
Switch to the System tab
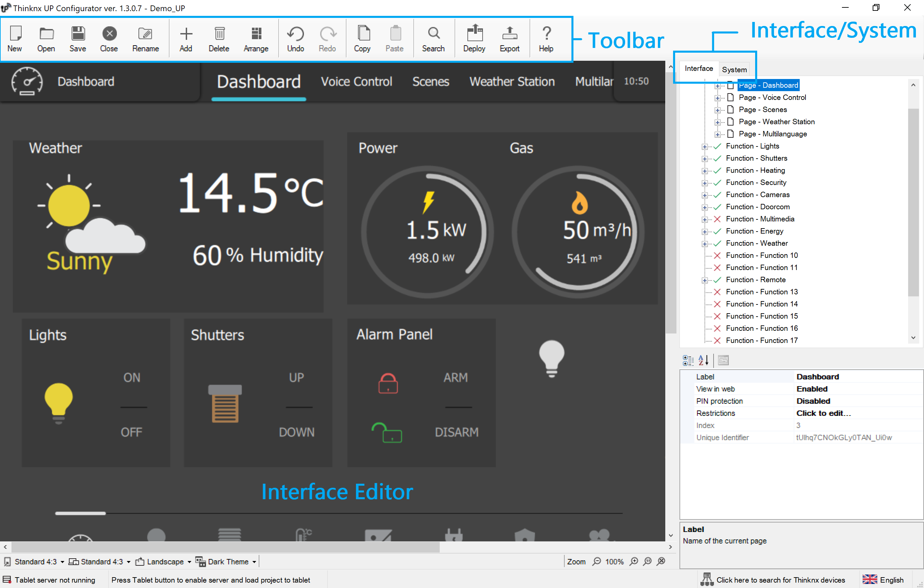(734, 70)
